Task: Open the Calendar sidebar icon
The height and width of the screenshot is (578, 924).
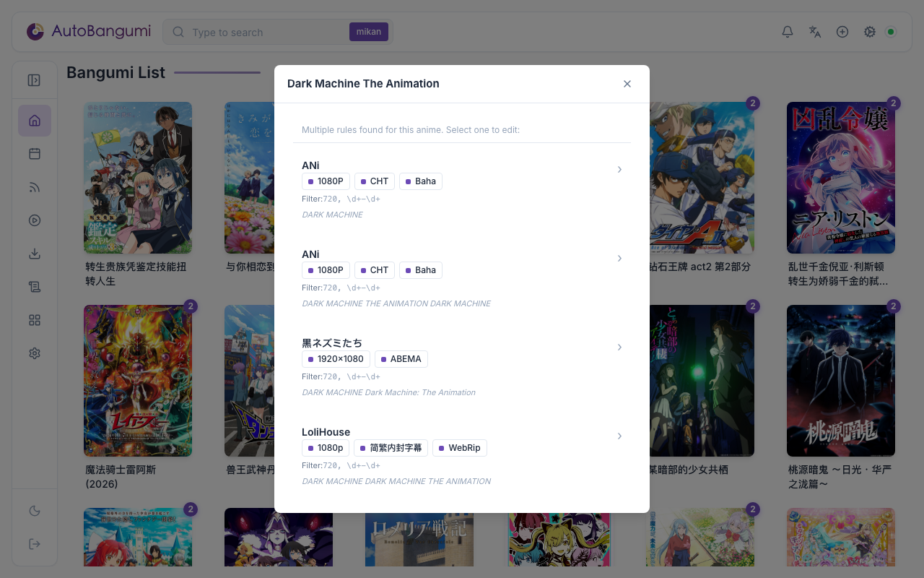Action: (x=35, y=154)
